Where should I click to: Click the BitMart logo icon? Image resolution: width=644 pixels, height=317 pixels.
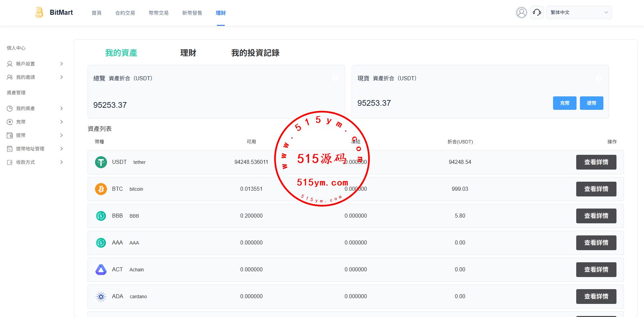(39, 12)
